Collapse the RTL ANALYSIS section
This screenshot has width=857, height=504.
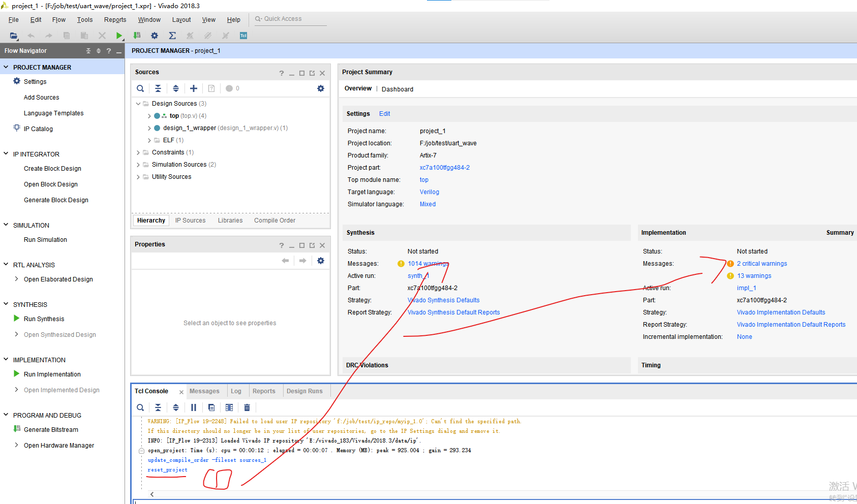[6, 264]
